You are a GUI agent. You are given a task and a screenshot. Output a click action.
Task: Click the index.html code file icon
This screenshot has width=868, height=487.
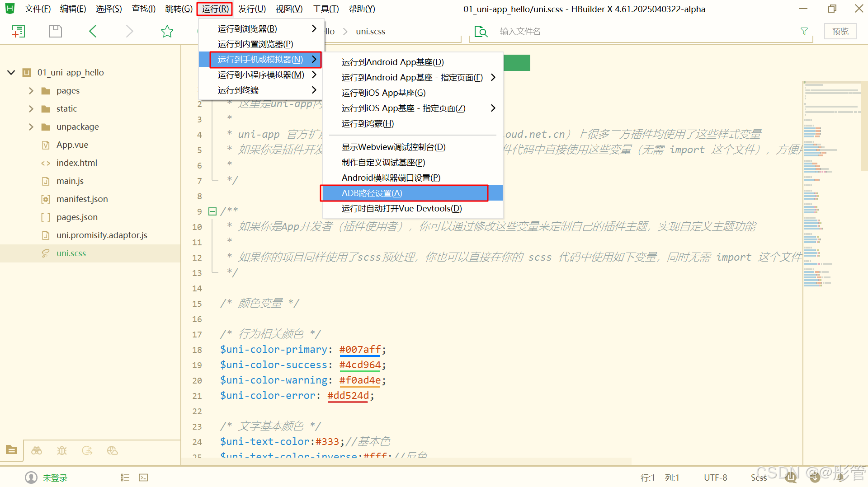pos(45,163)
